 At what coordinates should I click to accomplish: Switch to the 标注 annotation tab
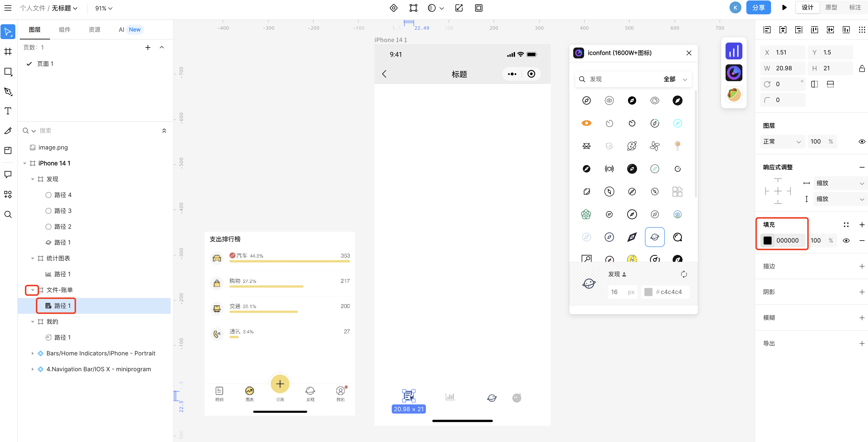855,7
